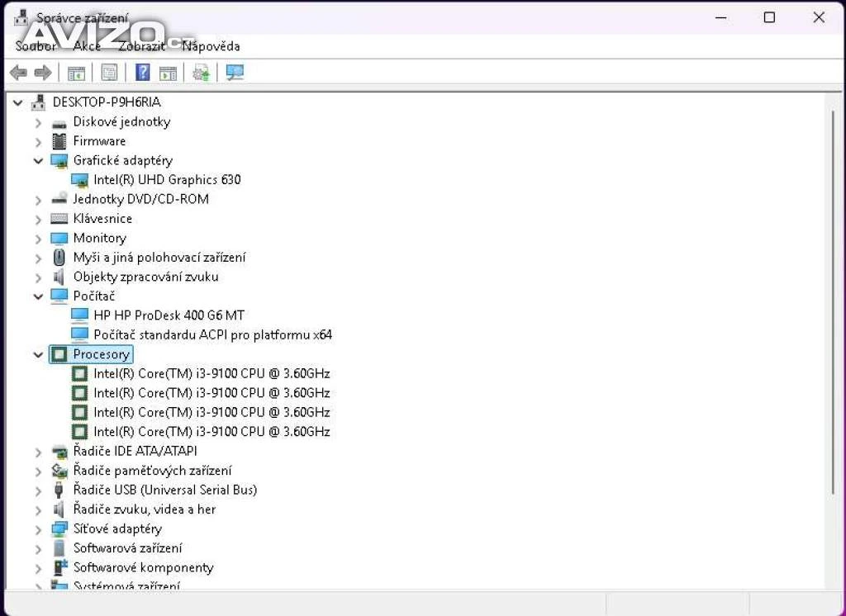Click the blue question mark Help icon

tap(142, 73)
